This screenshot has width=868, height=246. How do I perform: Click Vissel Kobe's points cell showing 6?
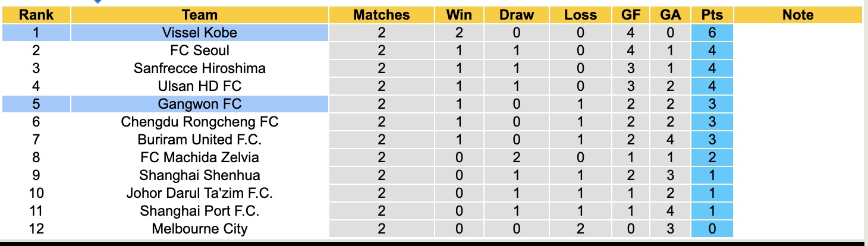pyautogui.click(x=712, y=33)
